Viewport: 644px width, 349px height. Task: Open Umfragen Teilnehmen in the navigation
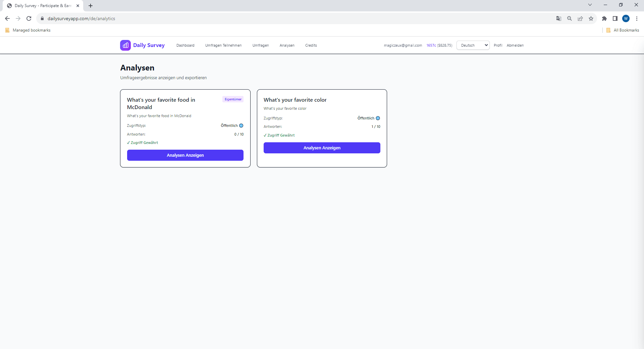pyautogui.click(x=223, y=45)
